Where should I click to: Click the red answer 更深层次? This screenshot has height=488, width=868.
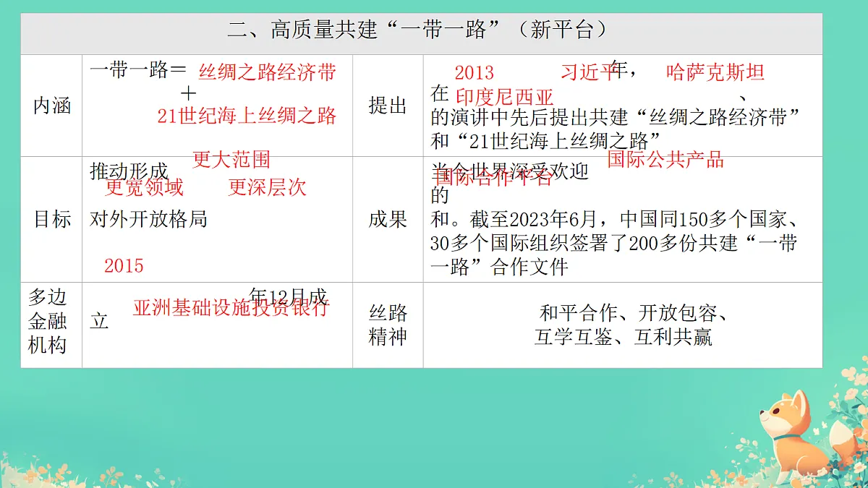coord(268,188)
